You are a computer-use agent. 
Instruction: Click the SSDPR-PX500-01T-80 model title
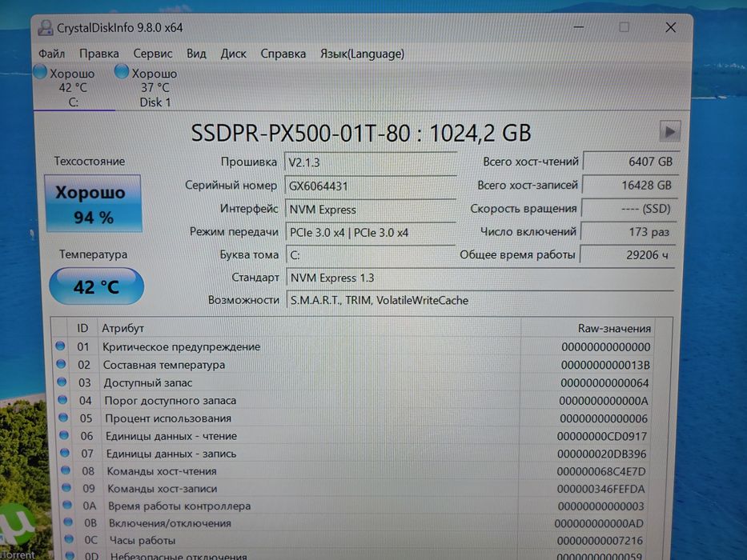(x=360, y=133)
